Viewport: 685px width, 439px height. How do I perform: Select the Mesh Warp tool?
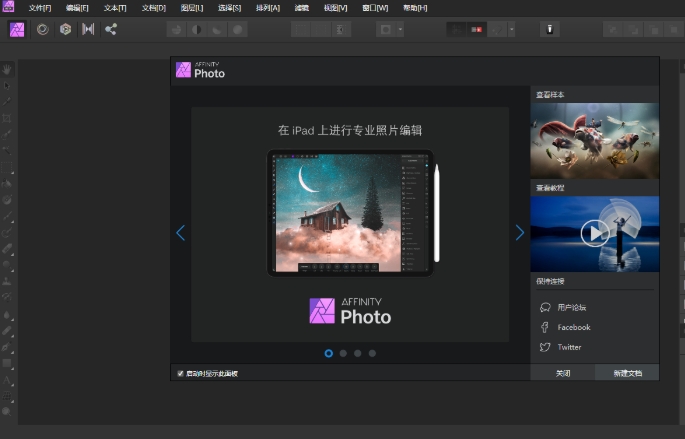tap(7, 396)
